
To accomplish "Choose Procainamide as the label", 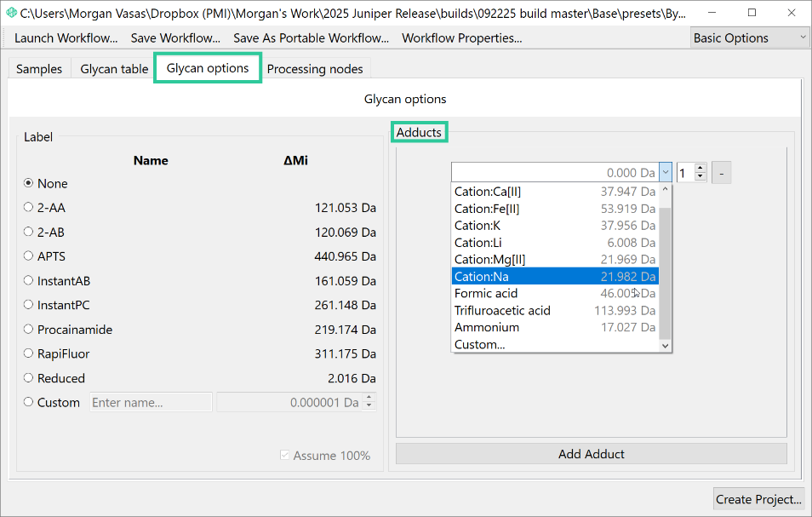I will (28, 329).
